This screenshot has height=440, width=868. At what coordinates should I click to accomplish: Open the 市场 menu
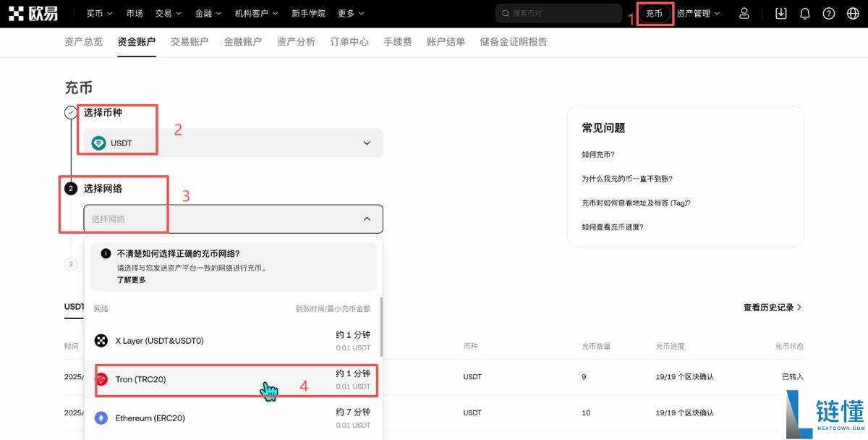(x=135, y=13)
